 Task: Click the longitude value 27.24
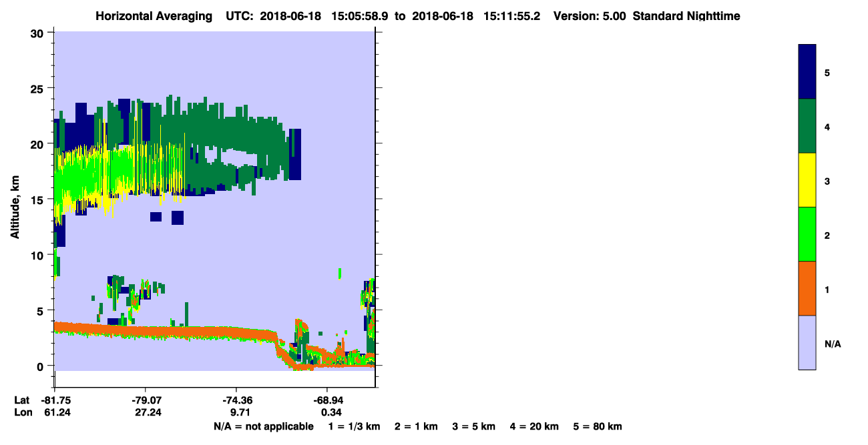pyautogui.click(x=148, y=412)
